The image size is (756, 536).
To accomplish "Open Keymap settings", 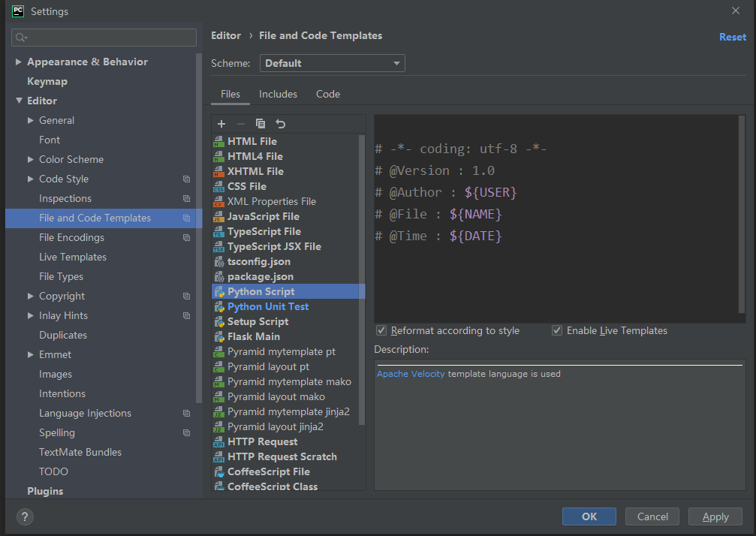I will tap(47, 82).
